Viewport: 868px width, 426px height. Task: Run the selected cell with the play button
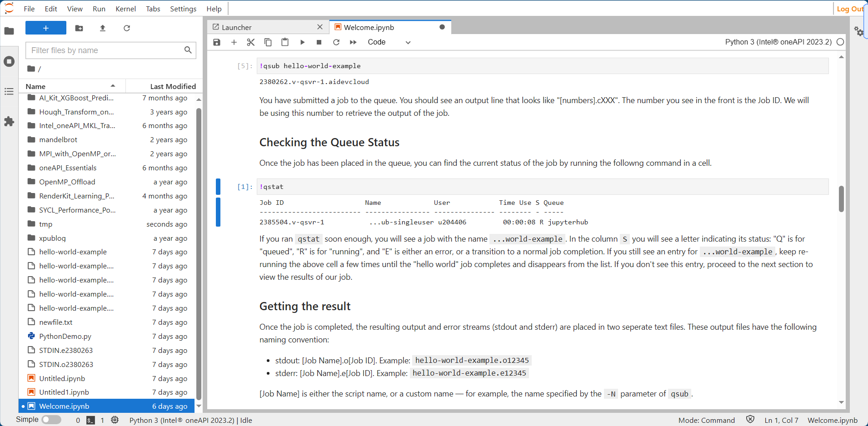click(x=302, y=42)
